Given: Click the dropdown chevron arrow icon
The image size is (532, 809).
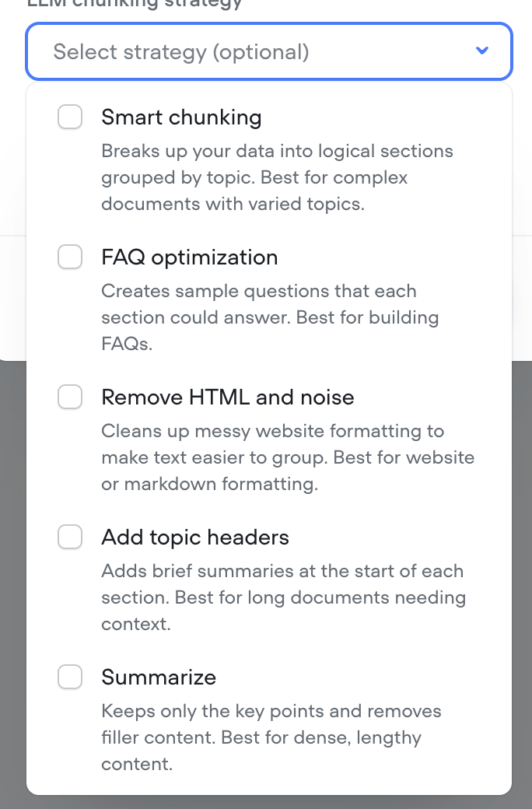Looking at the screenshot, I should pyautogui.click(x=482, y=51).
